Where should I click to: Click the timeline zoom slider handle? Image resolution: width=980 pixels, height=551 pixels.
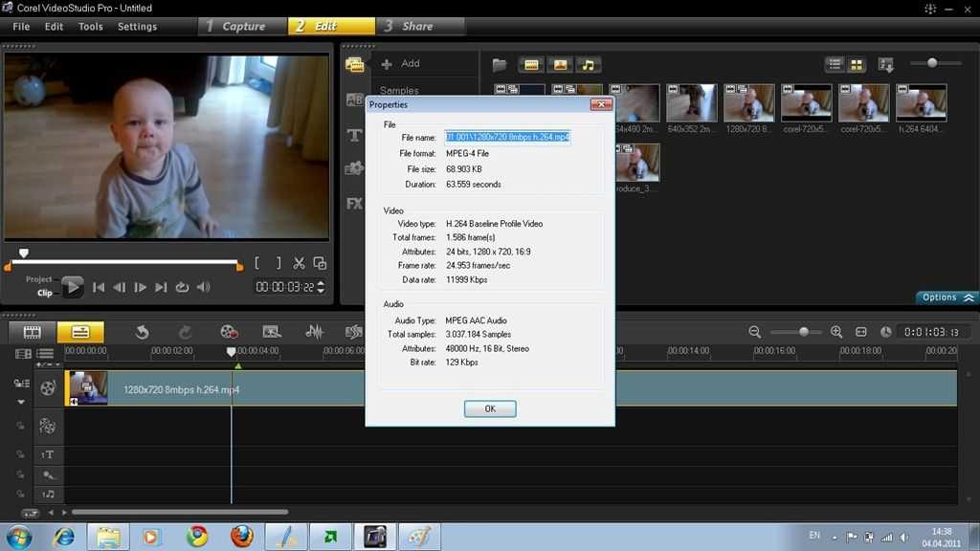(x=804, y=332)
